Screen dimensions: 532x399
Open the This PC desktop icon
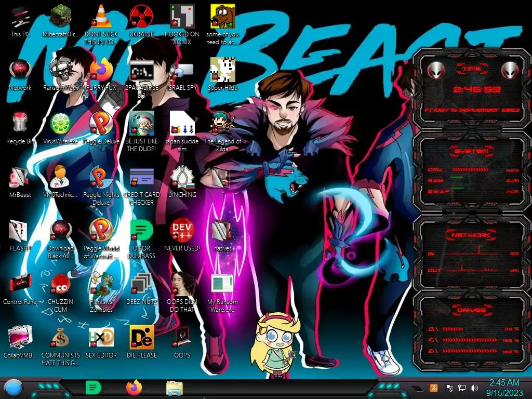[x=20, y=17]
